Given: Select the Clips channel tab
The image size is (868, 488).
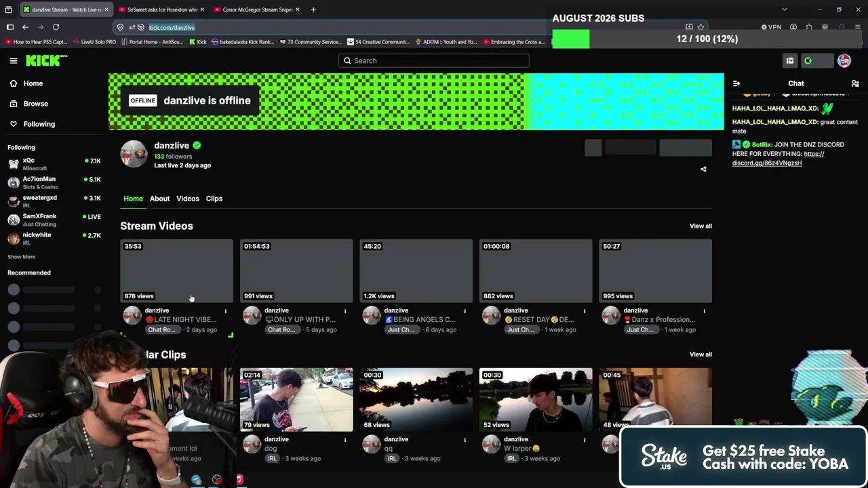Looking at the screenshot, I should (214, 199).
